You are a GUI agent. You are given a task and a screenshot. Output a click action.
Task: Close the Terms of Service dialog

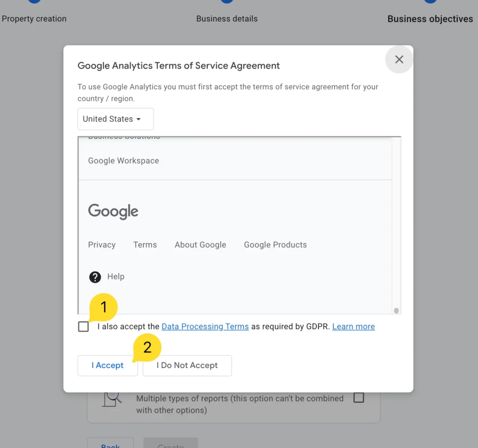[x=399, y=59]
